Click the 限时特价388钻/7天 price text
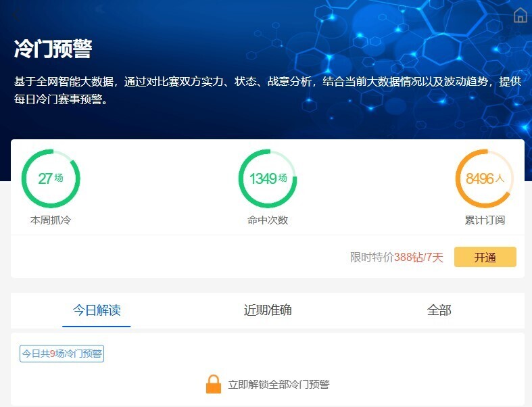532x407 pixels. coord(396,258)
